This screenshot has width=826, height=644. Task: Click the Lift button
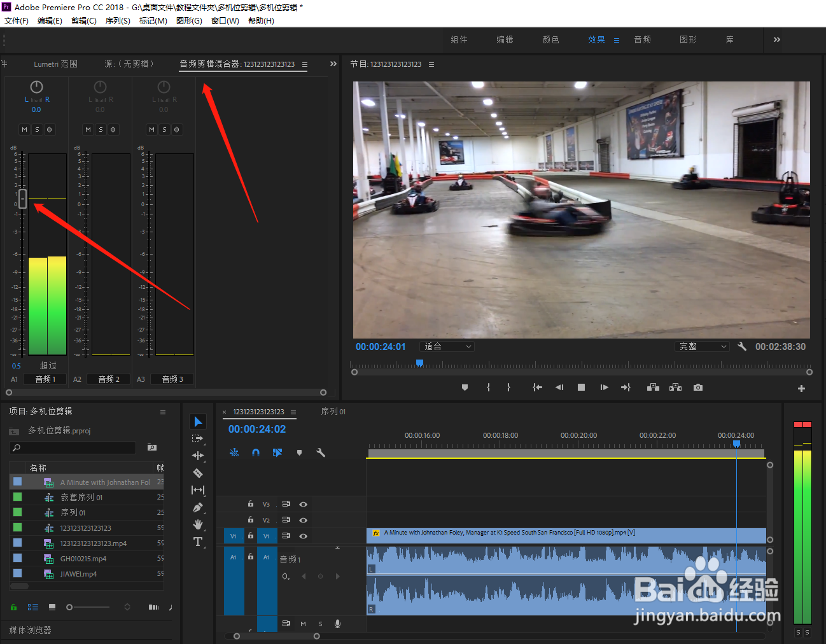click(x=653, y=388)
